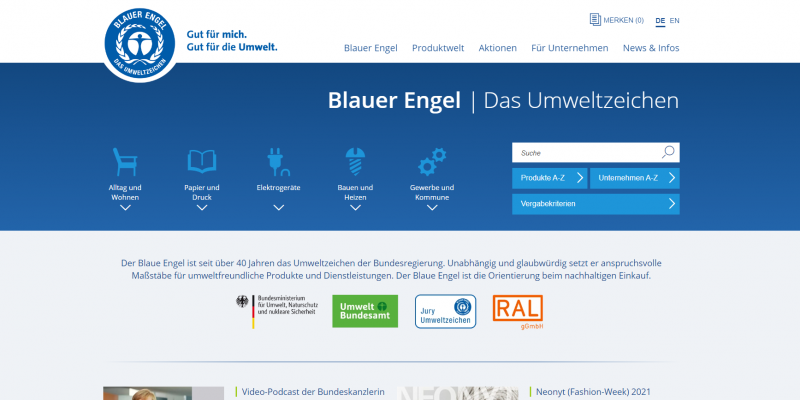Expand the Elektrogeräte chevron

coord(279,208)
